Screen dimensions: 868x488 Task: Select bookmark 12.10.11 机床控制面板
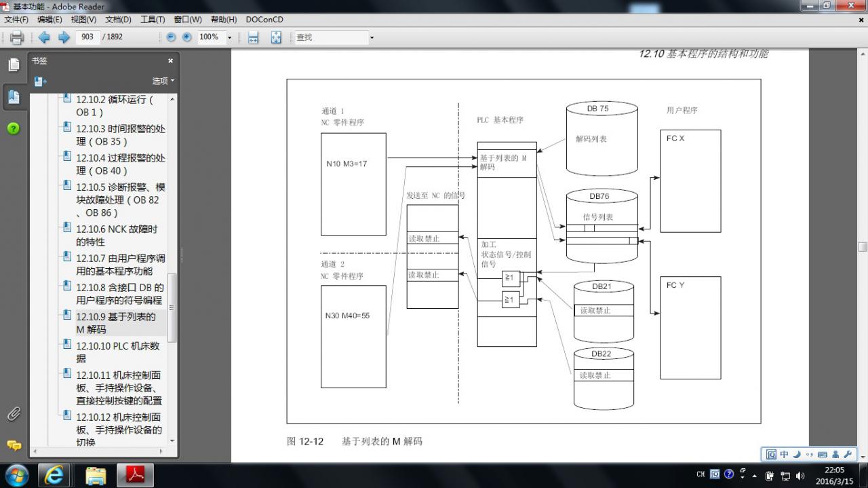(120, 388)
